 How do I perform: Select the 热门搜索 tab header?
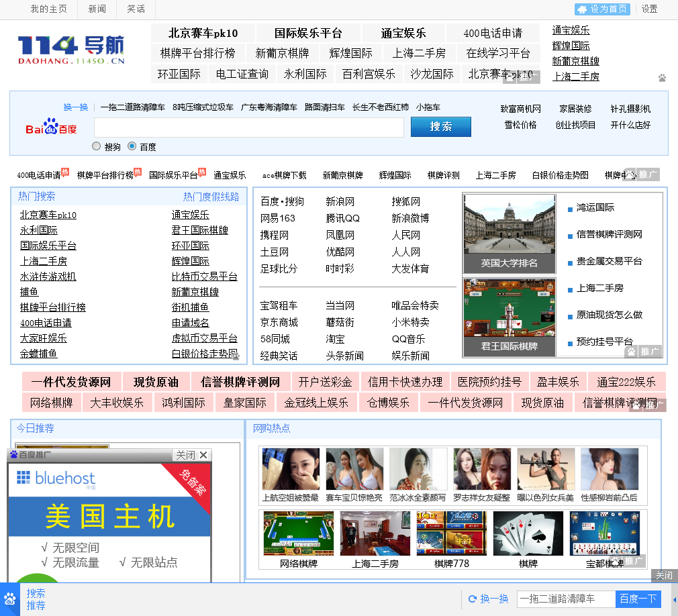click(37, 196)
